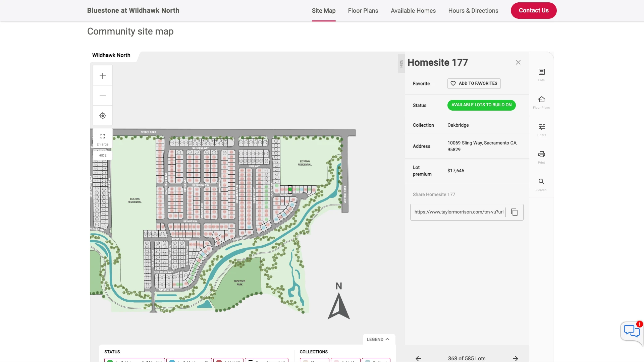Click the Proposed Park area on map
The width and height of the screenshot is (644, 362).
click(x=239, y=283)
